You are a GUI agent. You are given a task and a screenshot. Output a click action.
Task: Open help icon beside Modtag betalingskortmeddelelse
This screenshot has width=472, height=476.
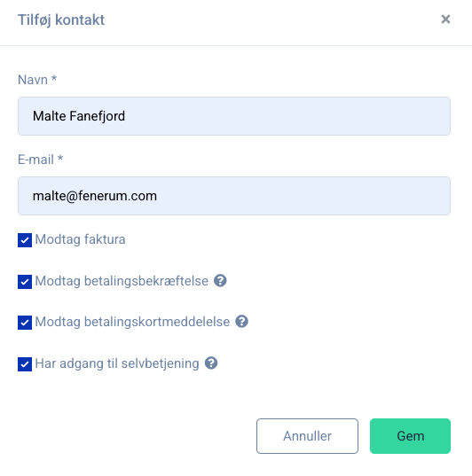241,322
